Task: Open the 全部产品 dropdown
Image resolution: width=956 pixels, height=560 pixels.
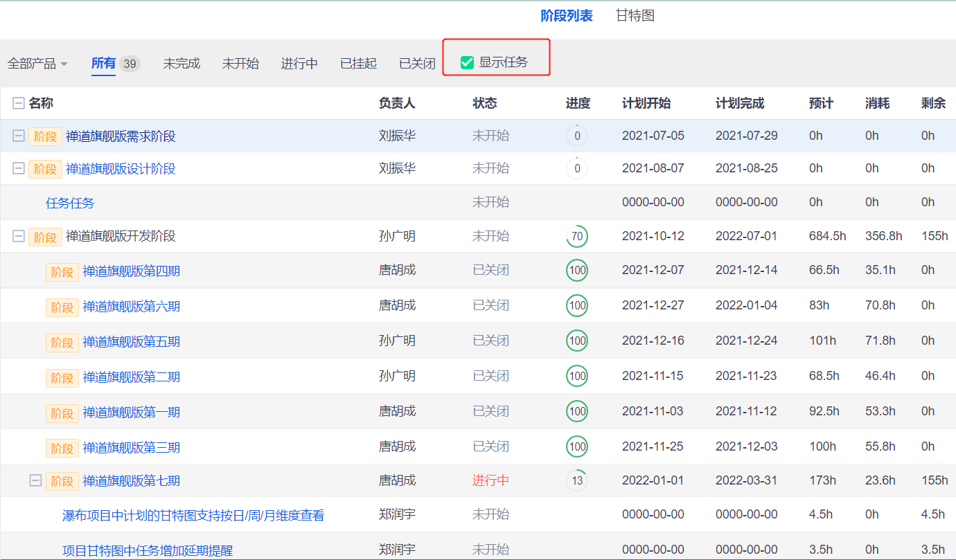Action: click(37, 64)
